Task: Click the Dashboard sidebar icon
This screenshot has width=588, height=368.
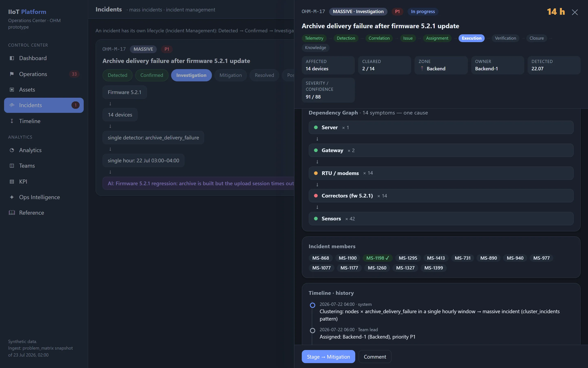Action: tap(12, 58)
